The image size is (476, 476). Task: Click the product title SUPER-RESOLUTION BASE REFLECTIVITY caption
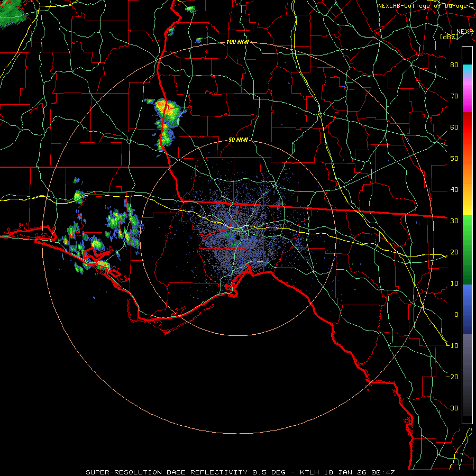166,472
